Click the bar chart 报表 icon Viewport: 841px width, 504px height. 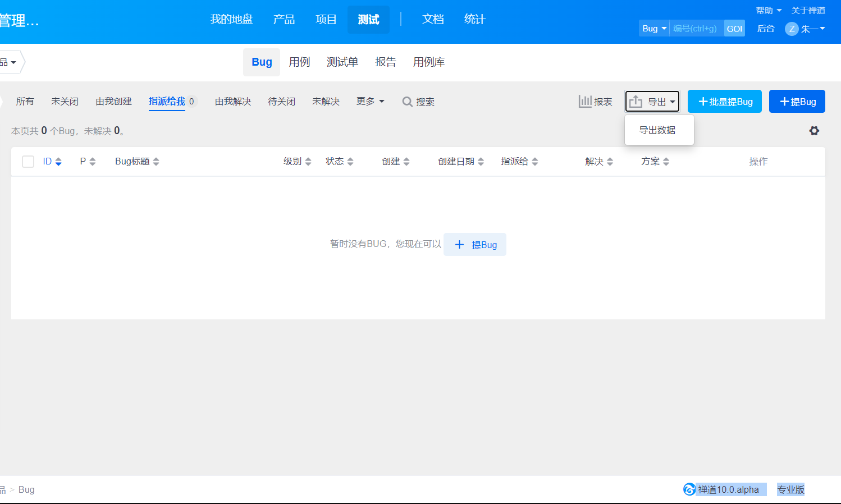pyautogui.click(x=585, y=102)
